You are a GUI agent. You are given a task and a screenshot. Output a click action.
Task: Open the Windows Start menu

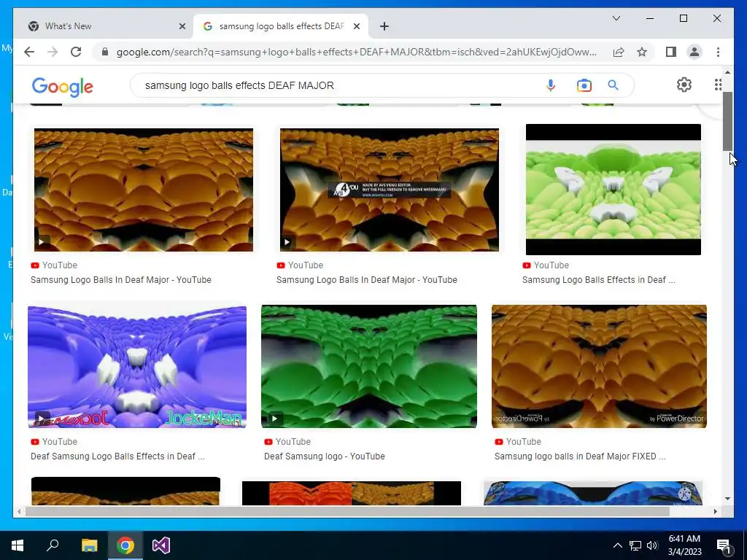click(18, 545)
